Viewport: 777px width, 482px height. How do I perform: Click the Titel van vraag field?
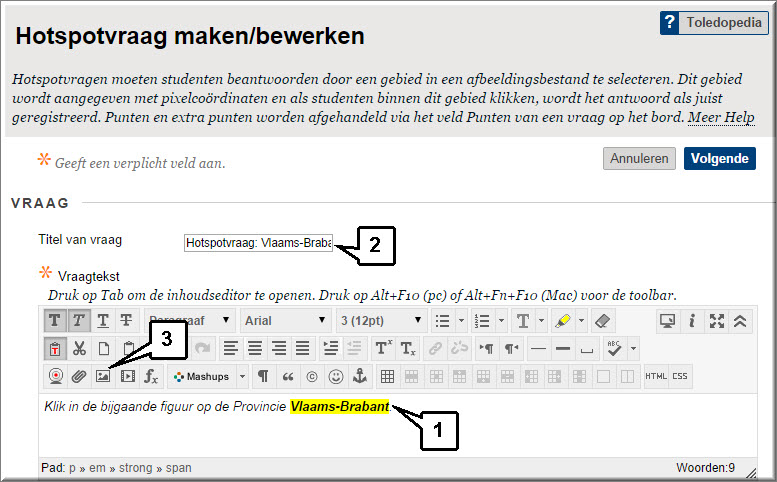[258, 243]
